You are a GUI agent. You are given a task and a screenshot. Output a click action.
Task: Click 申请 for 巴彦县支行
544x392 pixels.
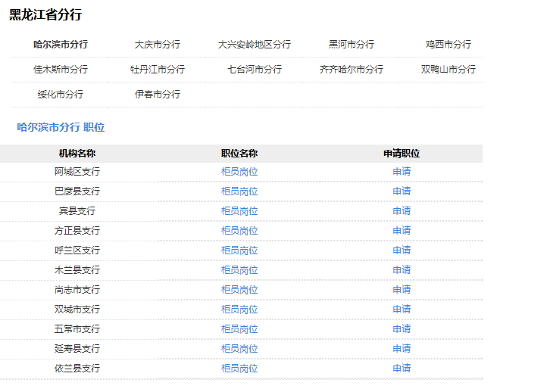[x=402, y=191]
